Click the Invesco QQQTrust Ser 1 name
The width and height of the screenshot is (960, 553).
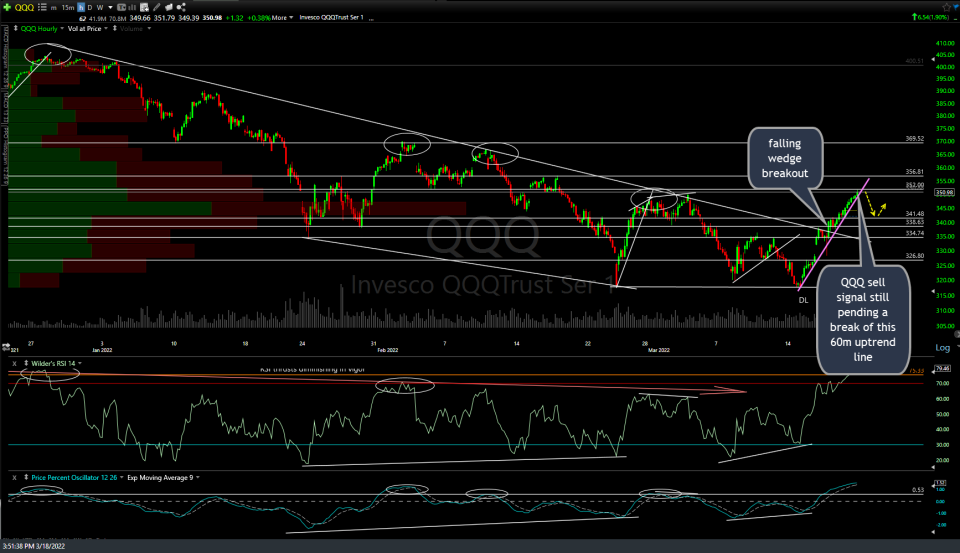[x=331, y=18]
